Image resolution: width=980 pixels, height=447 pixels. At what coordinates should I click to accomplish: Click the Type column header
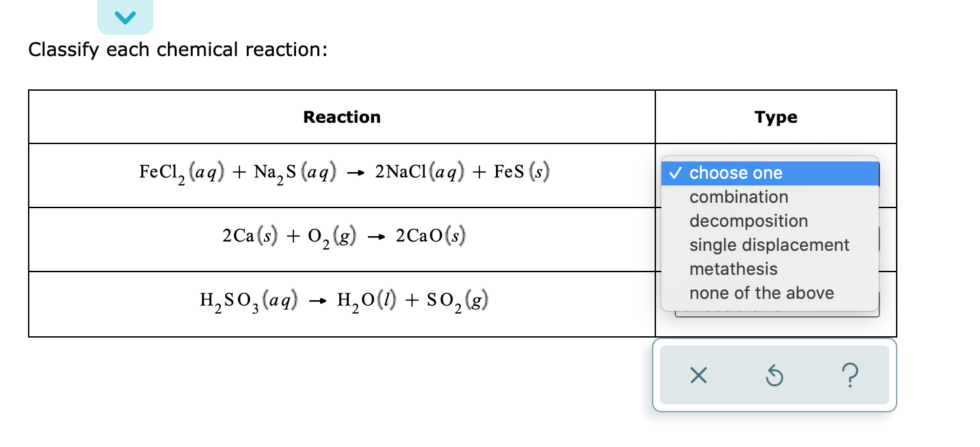click(x=775, y=117)
